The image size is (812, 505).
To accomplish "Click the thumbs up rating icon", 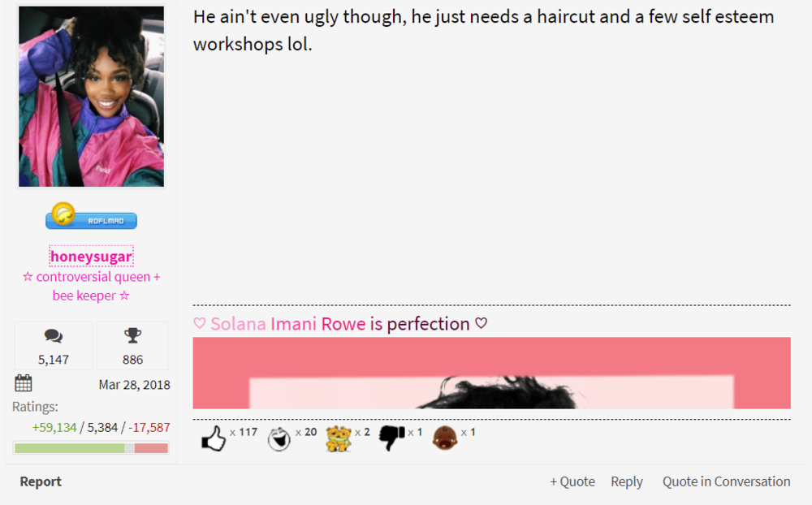I will click(x=214, y=438).
